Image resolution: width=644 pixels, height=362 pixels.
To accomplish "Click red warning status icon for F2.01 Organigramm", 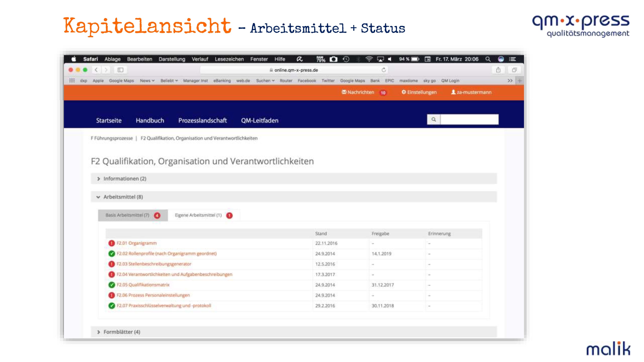I will pyautogui.click(x=111, y=243).
